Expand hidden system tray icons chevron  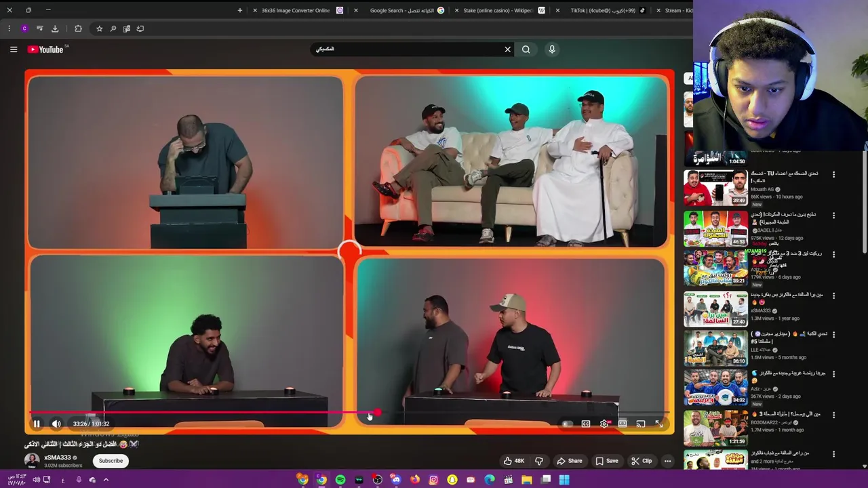(x=106, y=480)
